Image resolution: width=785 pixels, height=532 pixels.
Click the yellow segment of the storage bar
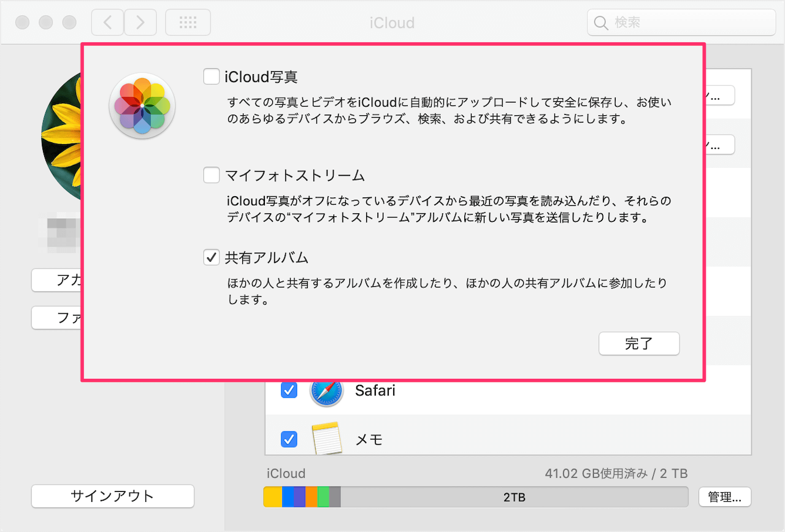point(273,497)
